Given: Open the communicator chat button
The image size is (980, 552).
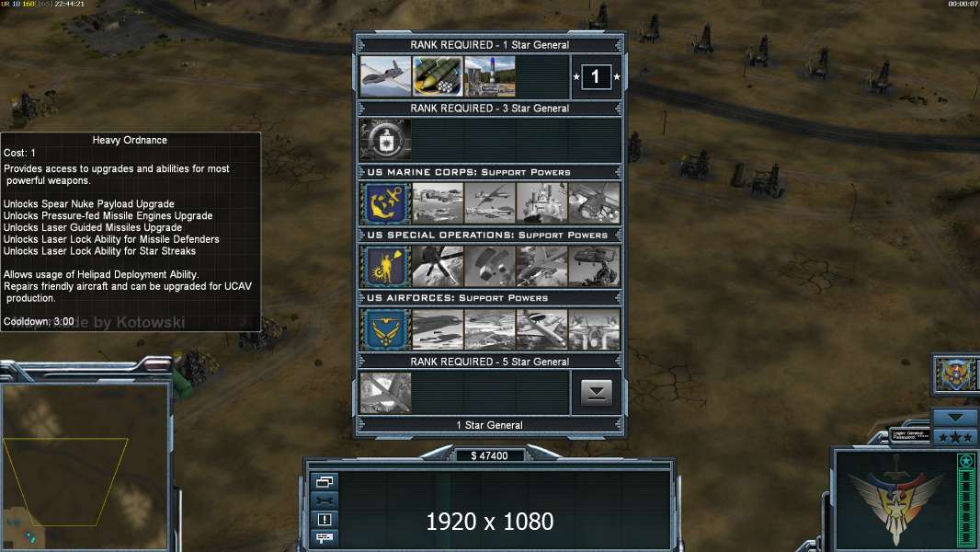Looking at the screenshot, I should point(325,537).
